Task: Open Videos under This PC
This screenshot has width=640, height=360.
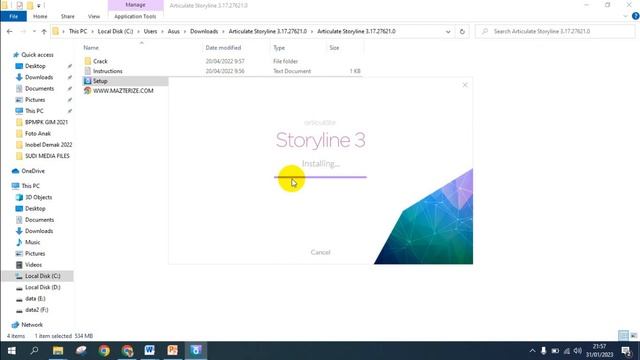Action: [x=33, y=265]
